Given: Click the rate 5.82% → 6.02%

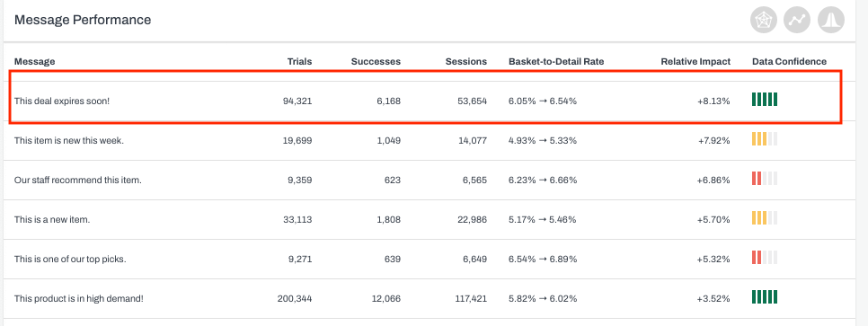Looking at the screenshot, I should pos(543,299).
